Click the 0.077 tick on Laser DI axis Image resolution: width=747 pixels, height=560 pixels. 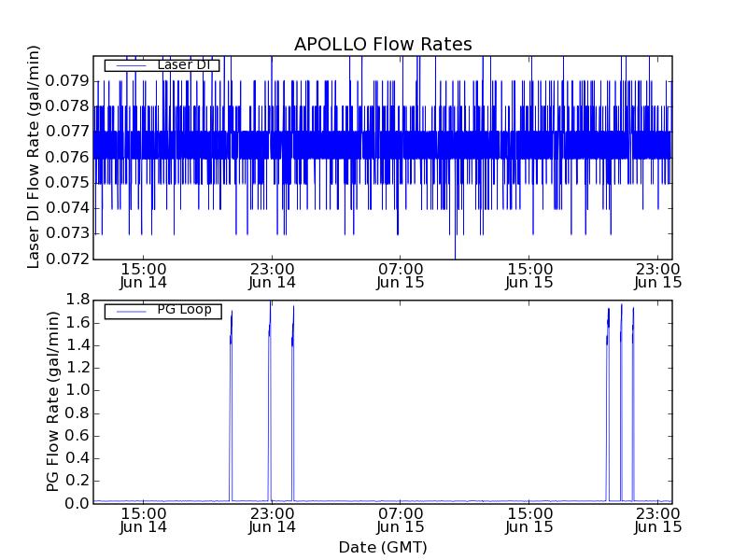coord(67,132)
